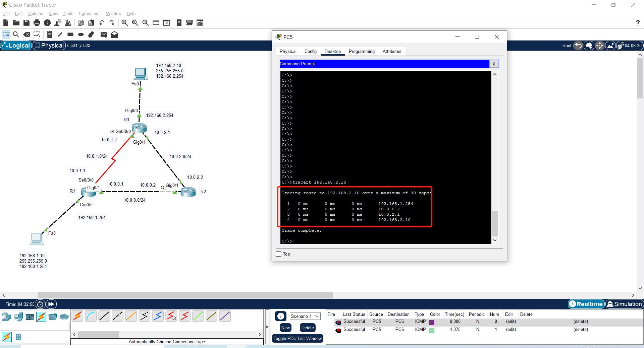Switch to Simulation mode
644x348 pixels.
[x=625, y=304]
